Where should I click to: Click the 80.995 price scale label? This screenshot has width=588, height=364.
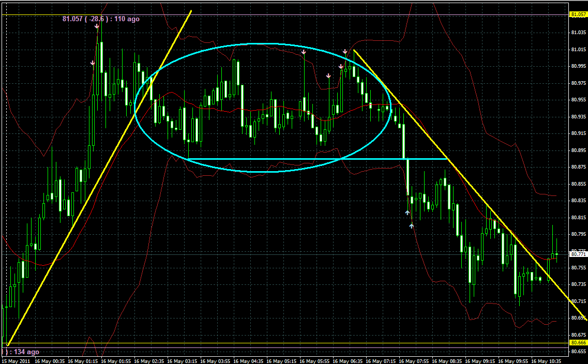coord(579,66)
